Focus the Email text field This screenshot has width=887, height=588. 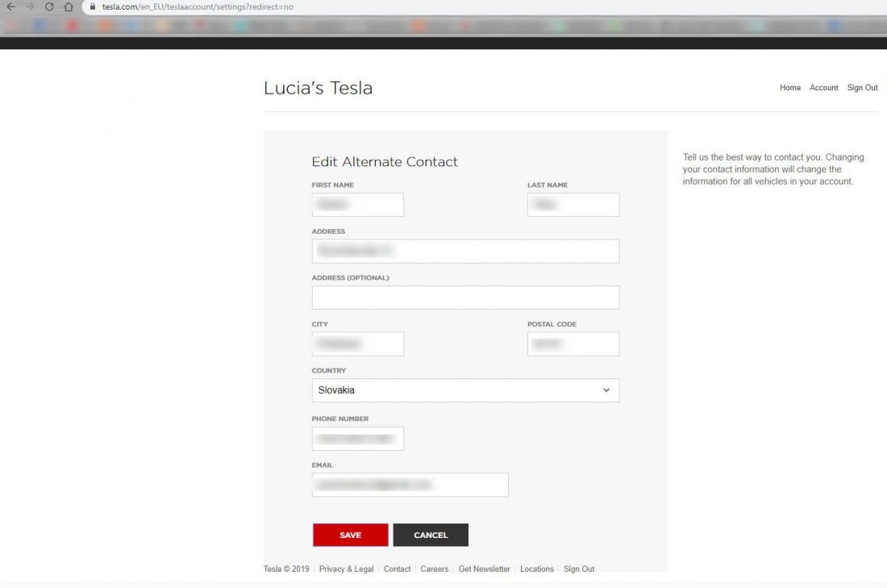click(x=410, y=485)
